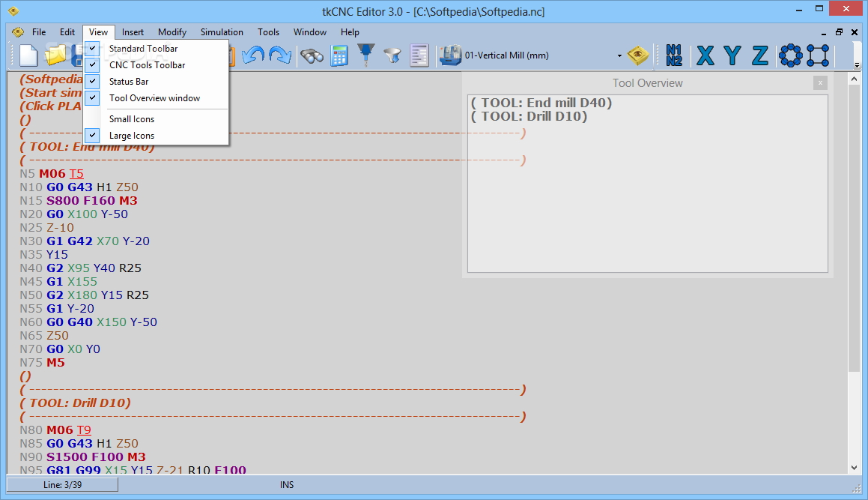This screenshot has width=868, height=500.
Task: Redo edit with blue arrow
Action: (x=280, y=55)
